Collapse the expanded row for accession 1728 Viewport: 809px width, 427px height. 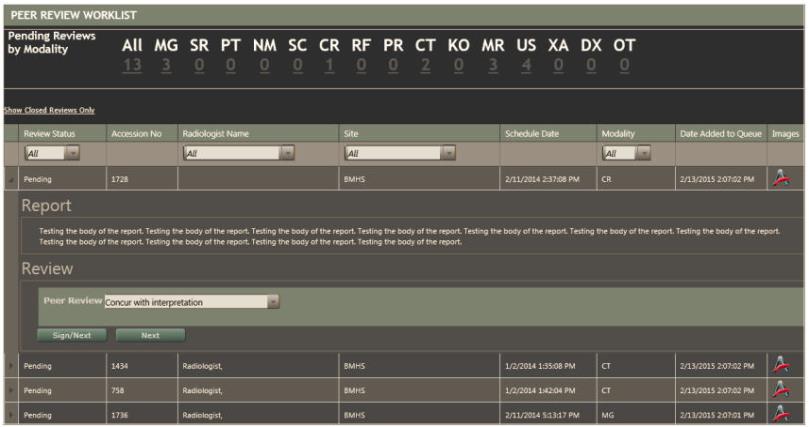click(x=11, y=180)
